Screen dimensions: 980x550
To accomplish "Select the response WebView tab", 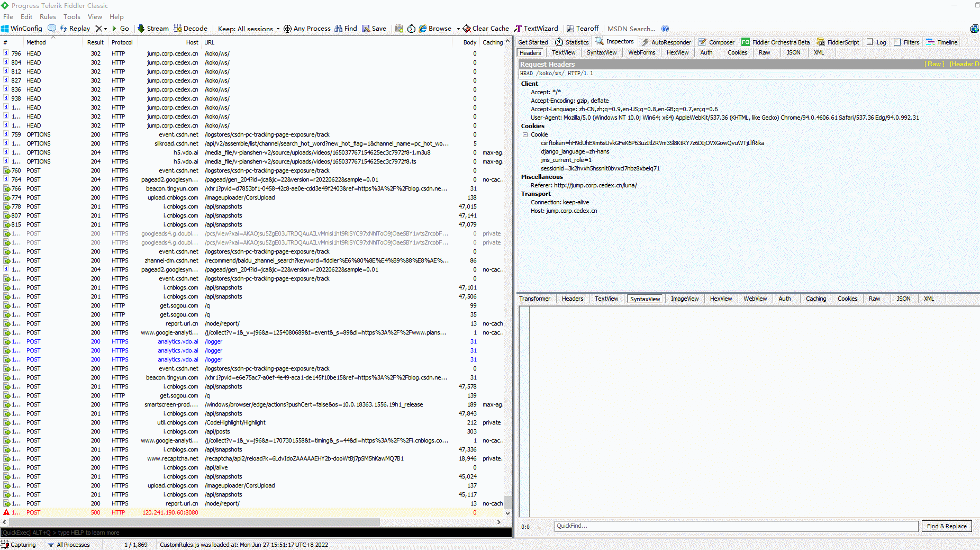I will (755, 299).
